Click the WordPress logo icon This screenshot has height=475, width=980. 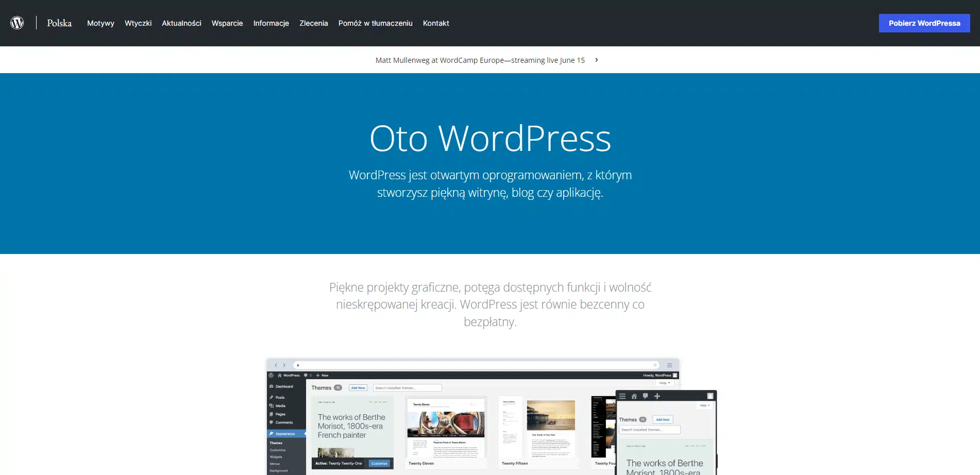[17, 23]
